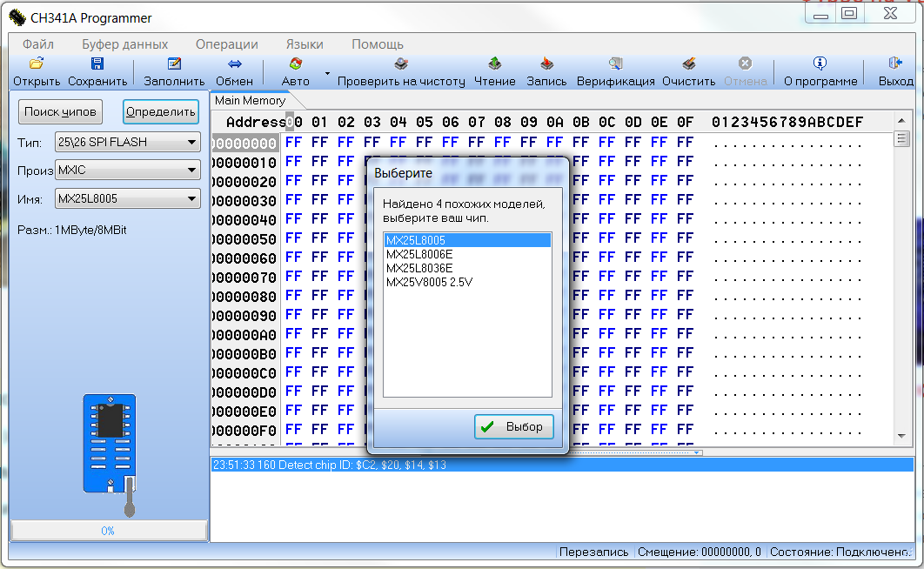Image resolution: width=924 pixels, height=569 pixels.
Task: Expand the MXIC manufacturer dropdown
Action: pos(191,171)
